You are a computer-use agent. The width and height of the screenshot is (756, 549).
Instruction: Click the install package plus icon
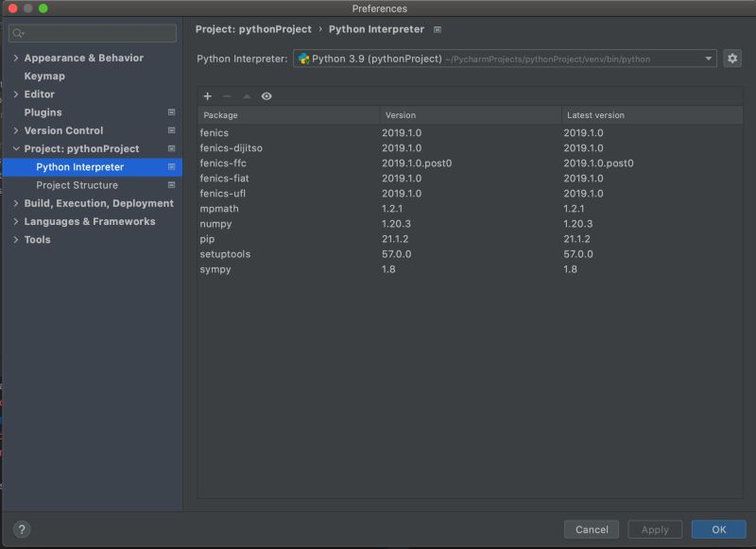click(x=207, y=95)
